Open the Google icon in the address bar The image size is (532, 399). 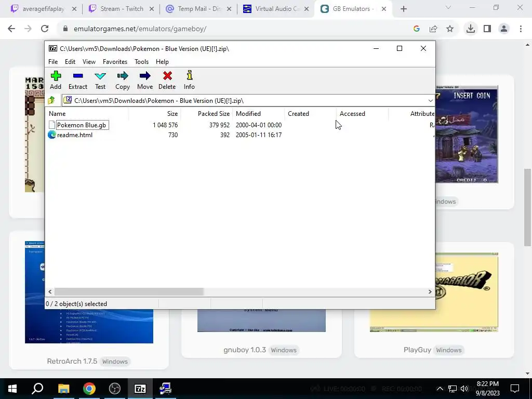click(x=417, y=29)
